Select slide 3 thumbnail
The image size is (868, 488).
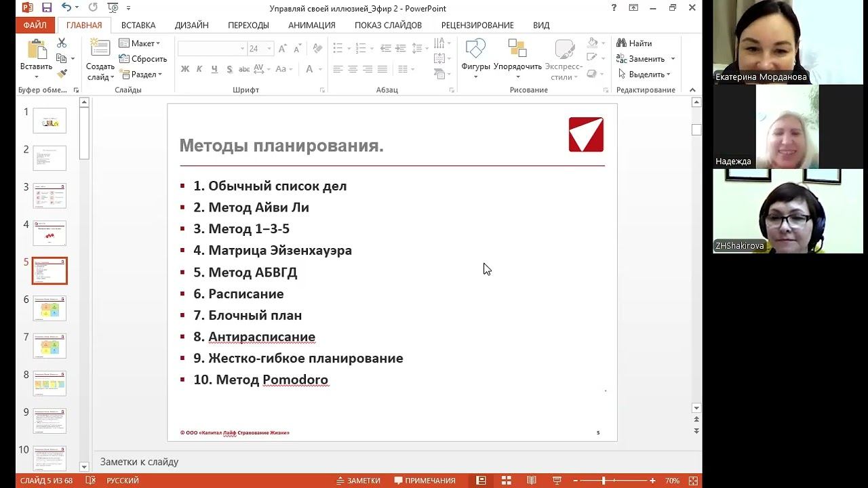50,196
